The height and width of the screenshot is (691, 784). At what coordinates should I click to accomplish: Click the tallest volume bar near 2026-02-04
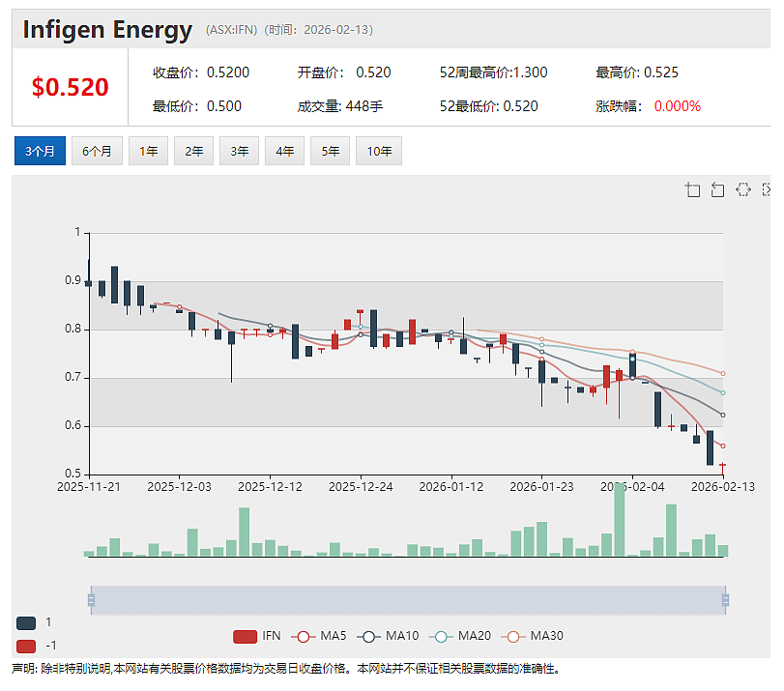(x=620, y=520)
